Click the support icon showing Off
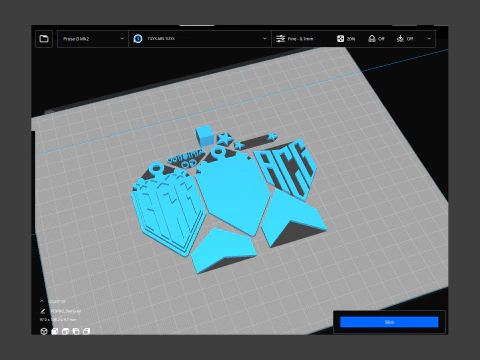Image resolution: width=480 pixels, height=360 pixels. (x=372, y=39)
